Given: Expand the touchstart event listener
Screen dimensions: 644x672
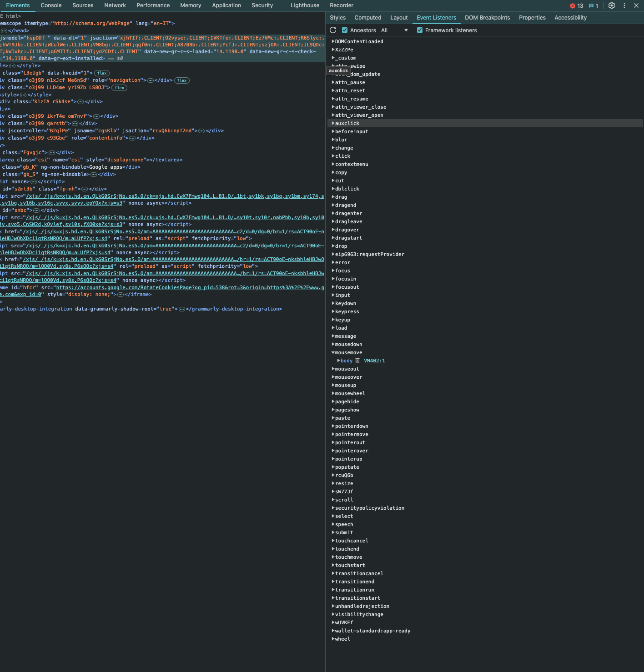Looking at the screenshot, I should (333, 565).
